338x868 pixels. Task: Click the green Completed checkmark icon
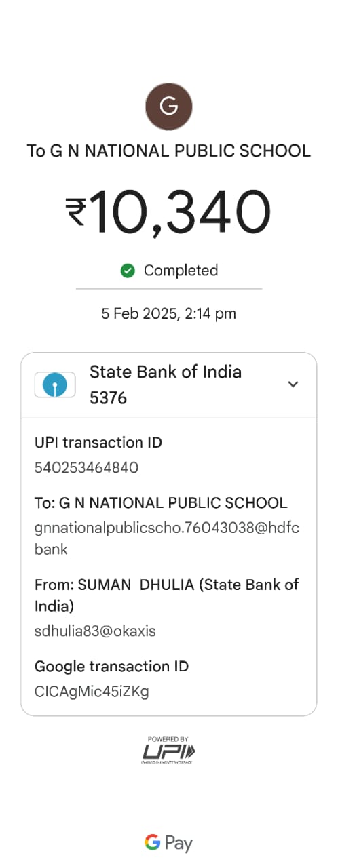pos(127,271)
